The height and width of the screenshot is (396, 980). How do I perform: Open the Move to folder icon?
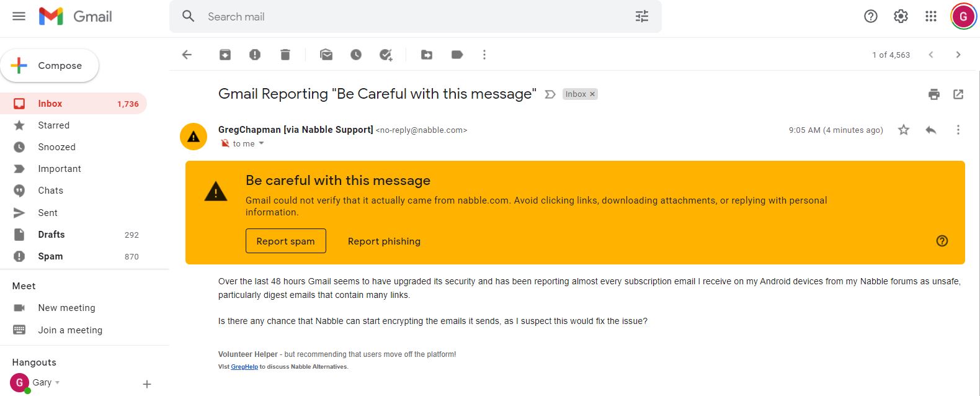click(427, 55)
